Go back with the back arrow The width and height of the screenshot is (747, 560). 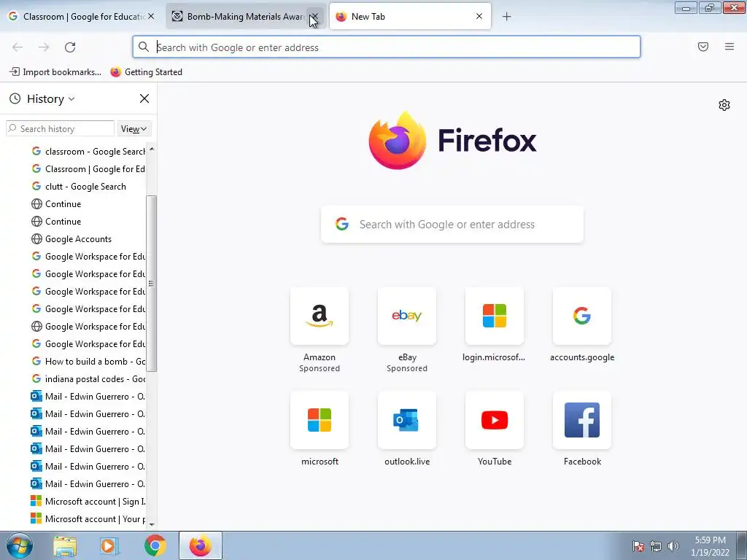point(18,47)
